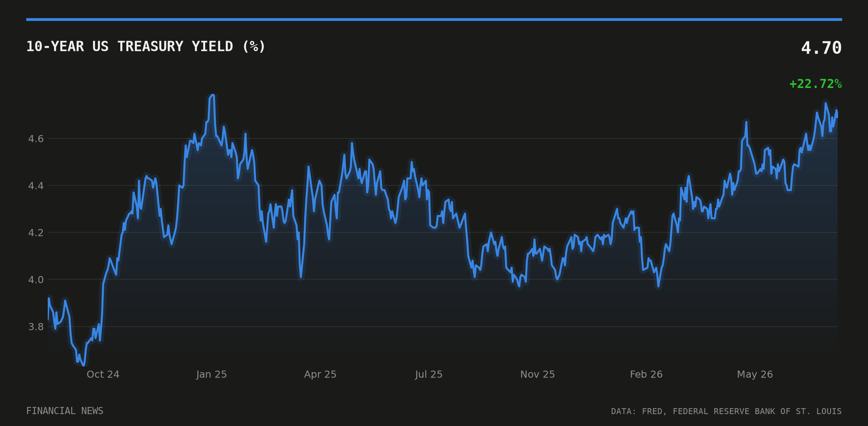Select the Apr 25 x-axis label
This screenshot has width=868, height=426.
(x=320, y=374)
